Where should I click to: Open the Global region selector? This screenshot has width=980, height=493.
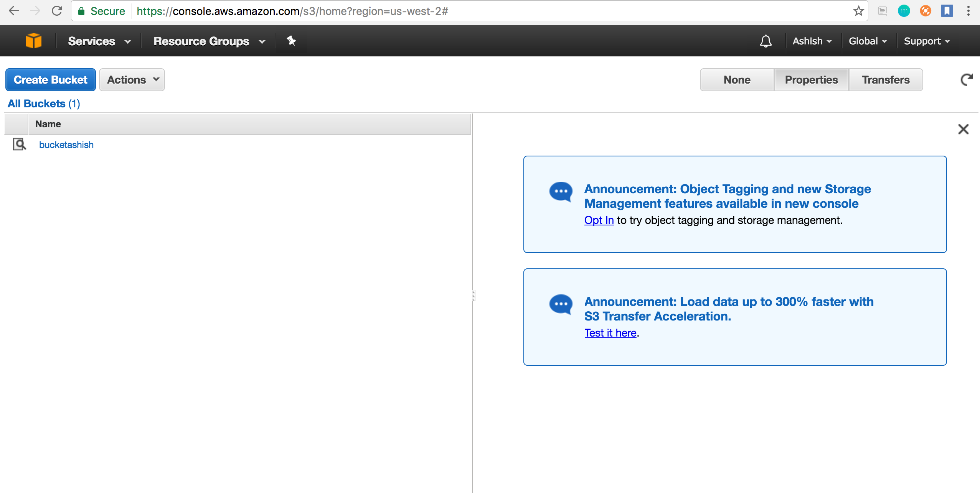point(868,41)
